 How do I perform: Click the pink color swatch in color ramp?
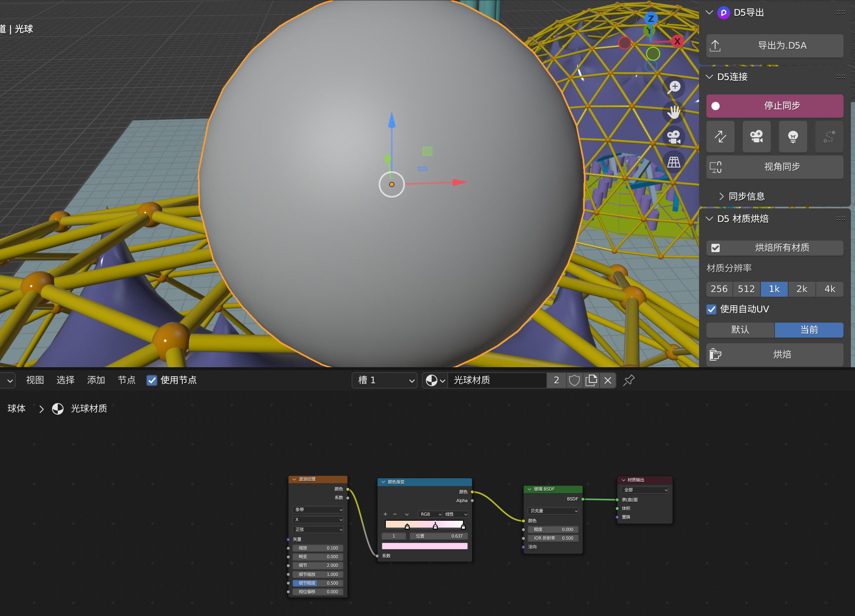pyautogui.click(x=425, y=546)
